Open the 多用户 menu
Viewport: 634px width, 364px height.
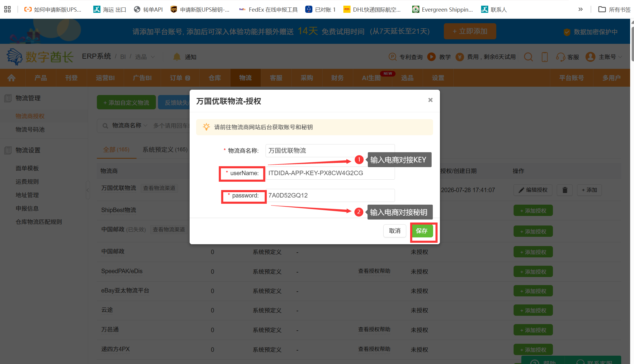pos(612,78)
